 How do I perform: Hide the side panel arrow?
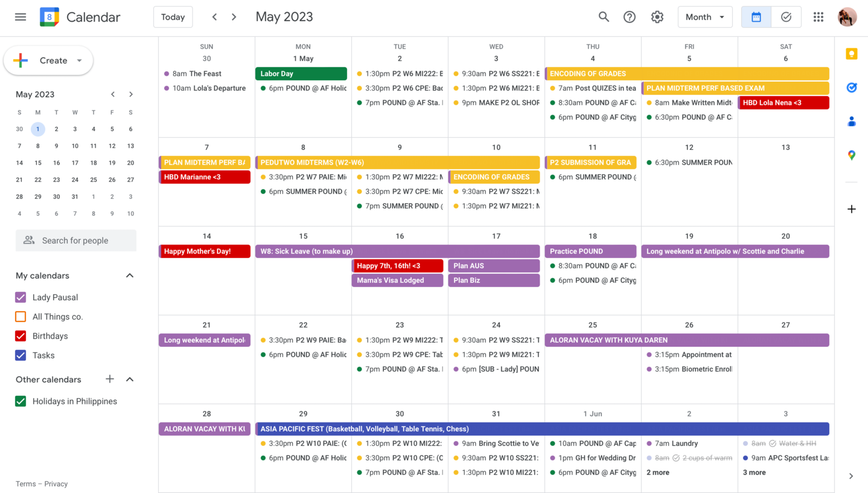click(x=851, y=476)
